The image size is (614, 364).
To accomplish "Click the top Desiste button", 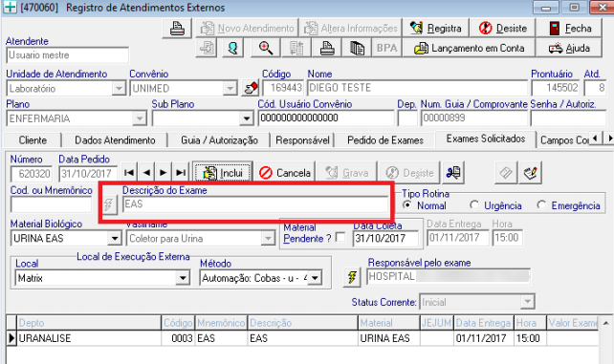I will 502,28.
